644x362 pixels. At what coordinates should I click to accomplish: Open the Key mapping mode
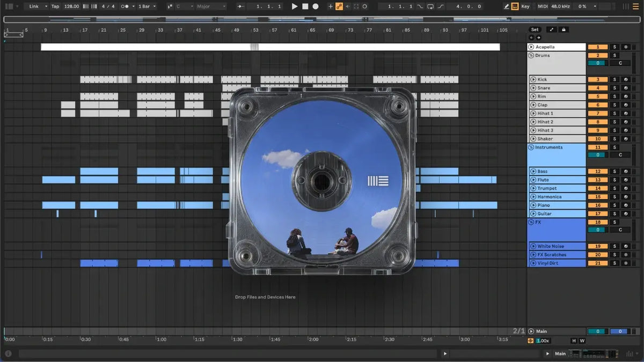coord(525,6)
